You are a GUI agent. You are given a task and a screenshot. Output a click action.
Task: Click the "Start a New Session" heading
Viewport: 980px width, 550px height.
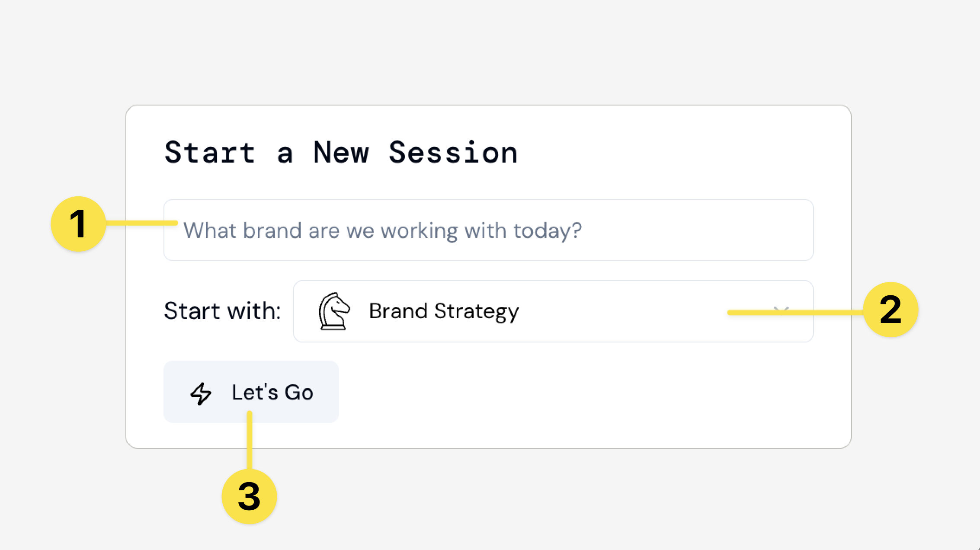click(341, 153)
